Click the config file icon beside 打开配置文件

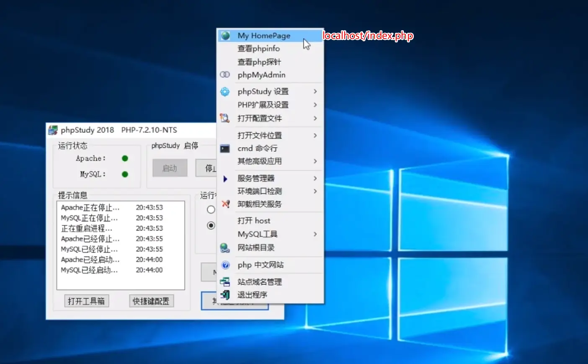(225, 118)
